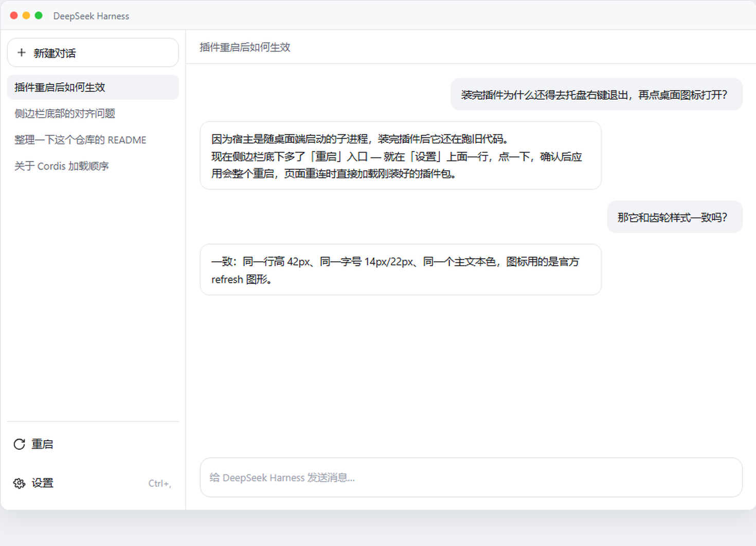Viewport: 756px width, 546px height.
Task: Open the 侧边栏底部的对齐问题 conversation
Action: point(93,114)
